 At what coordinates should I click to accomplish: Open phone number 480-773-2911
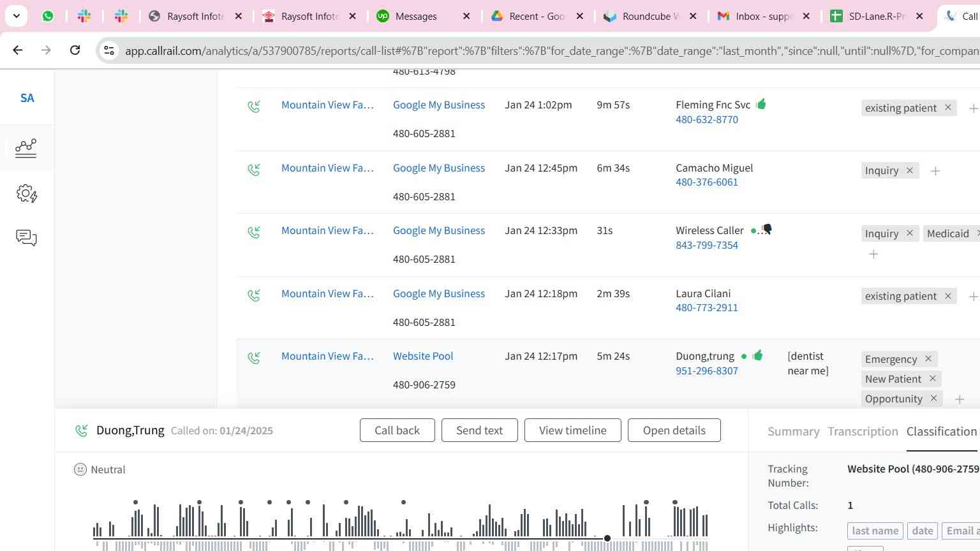click(707, 307)
